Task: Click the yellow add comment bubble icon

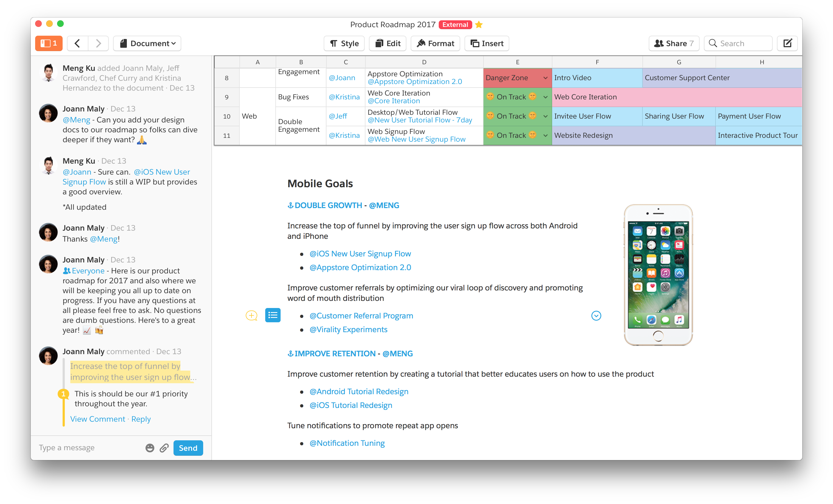Action: (251, 315)
